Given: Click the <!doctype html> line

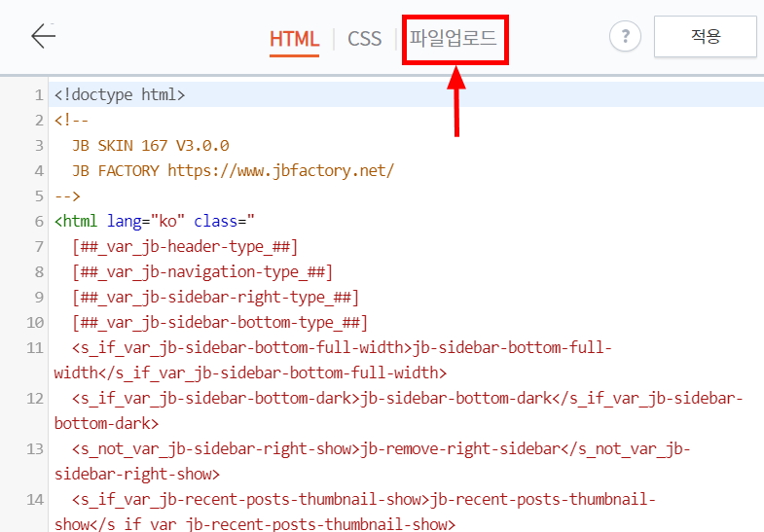Looking at the screenshot, I should (120, 94).
